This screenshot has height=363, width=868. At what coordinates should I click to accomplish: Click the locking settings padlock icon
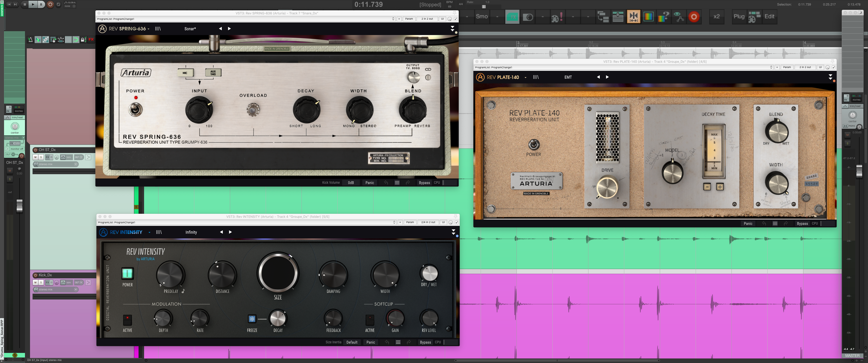(x=83, y=40)
